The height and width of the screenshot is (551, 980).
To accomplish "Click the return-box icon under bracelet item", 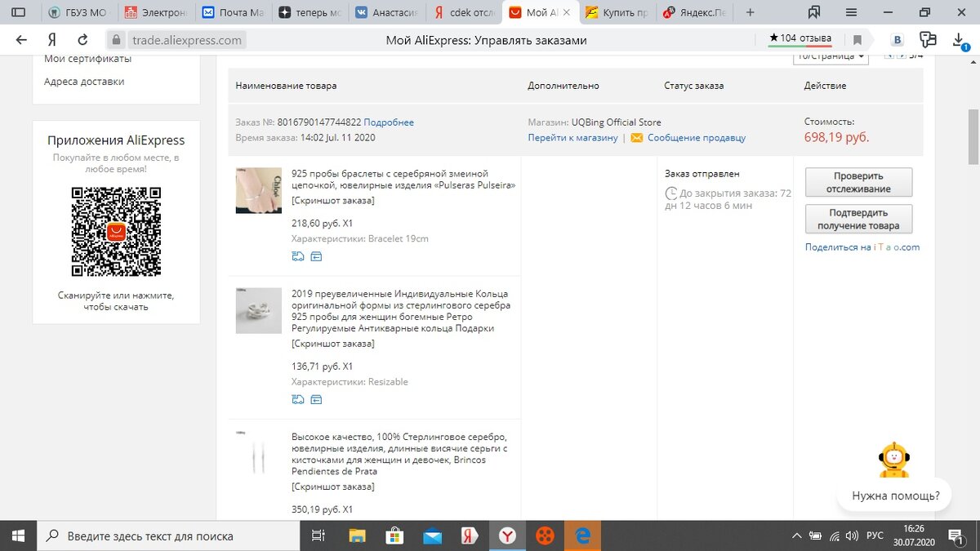I will [316, 256].
